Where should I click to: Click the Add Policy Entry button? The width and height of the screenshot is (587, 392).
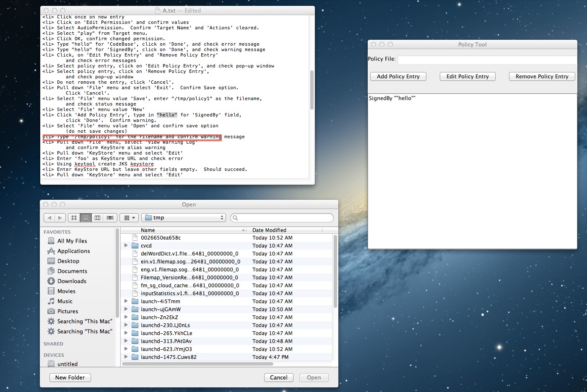(x=398, y=77)
